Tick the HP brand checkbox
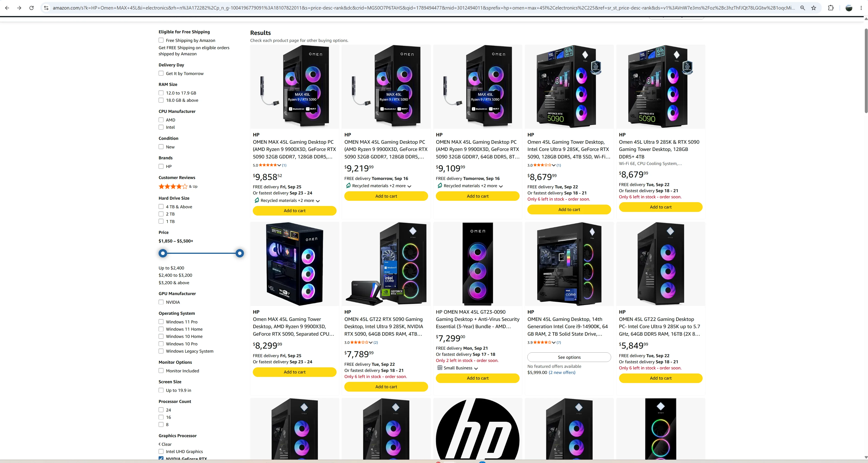Viewport: 868px width, 463px height. tap(161, 167)
